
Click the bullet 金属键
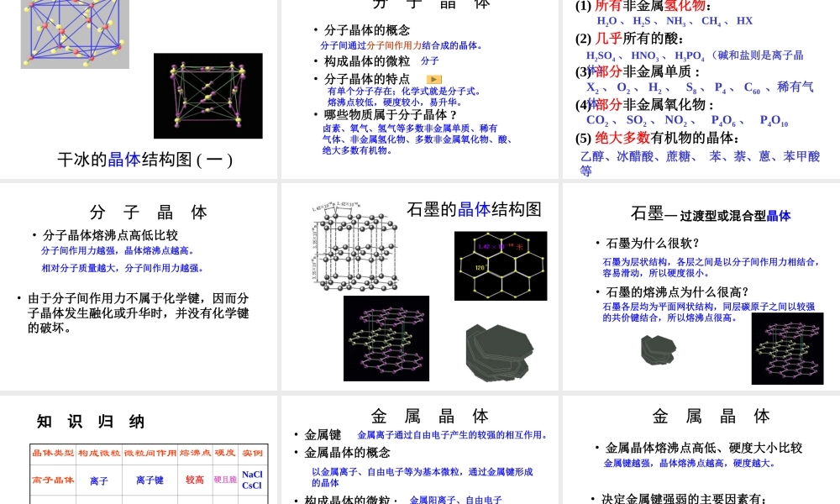323,435
